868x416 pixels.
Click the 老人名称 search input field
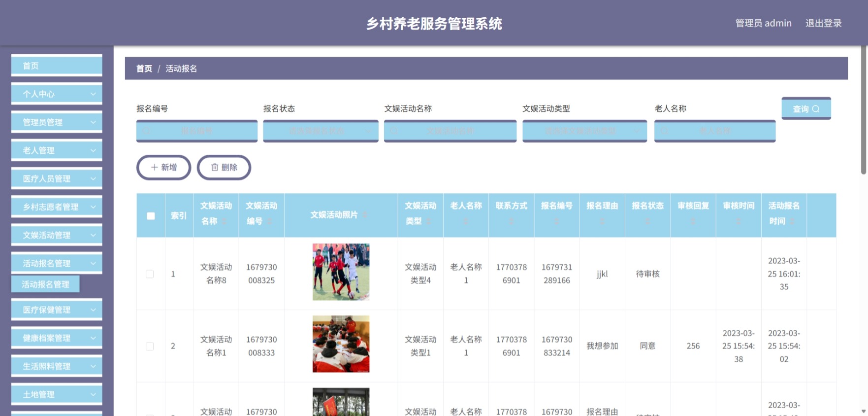715,131
